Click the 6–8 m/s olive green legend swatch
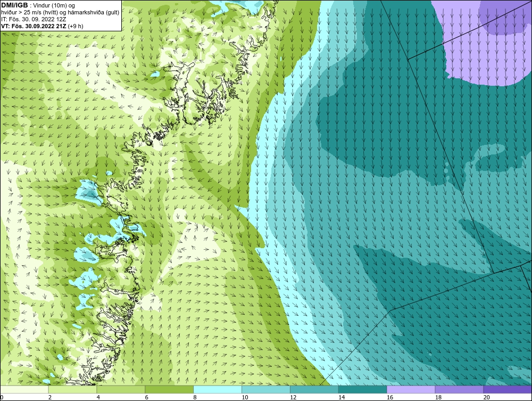The image size is (532, 401). pyautogui.click(x=169, y=389)
